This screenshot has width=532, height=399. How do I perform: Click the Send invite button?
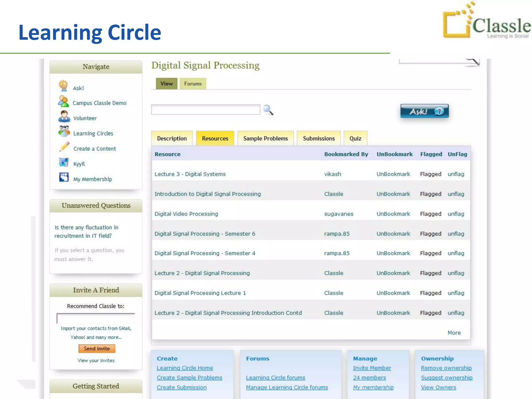(x=97, y=349)
